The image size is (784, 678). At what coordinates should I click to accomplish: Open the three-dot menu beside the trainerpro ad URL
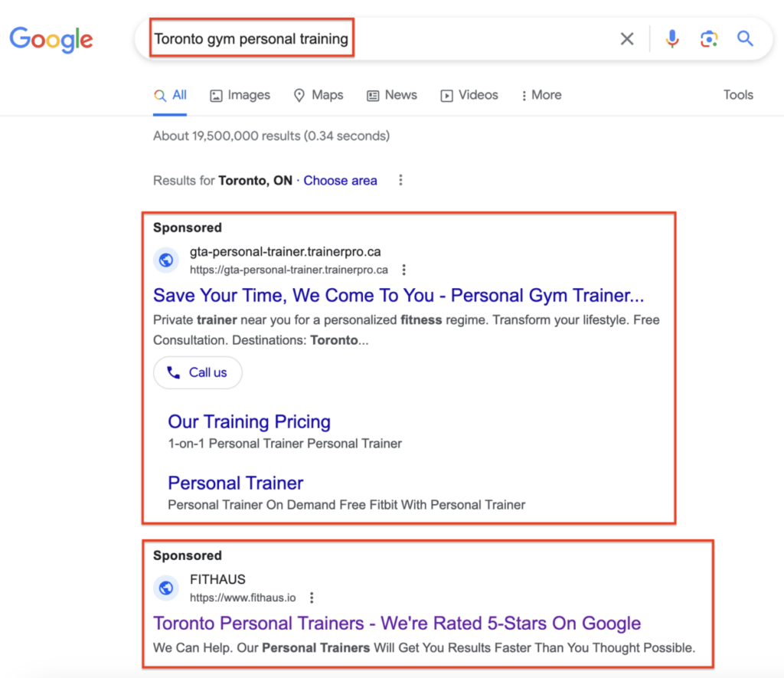(x=403, y=270)
